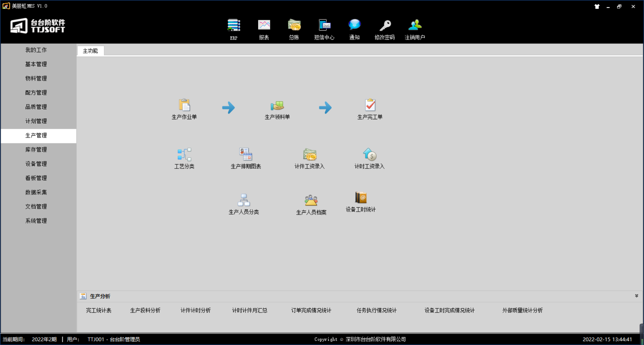Screen dimensions: 644x345
Task: Select 库存管理 in the left sidebar
Action: (x=36, y=150)
